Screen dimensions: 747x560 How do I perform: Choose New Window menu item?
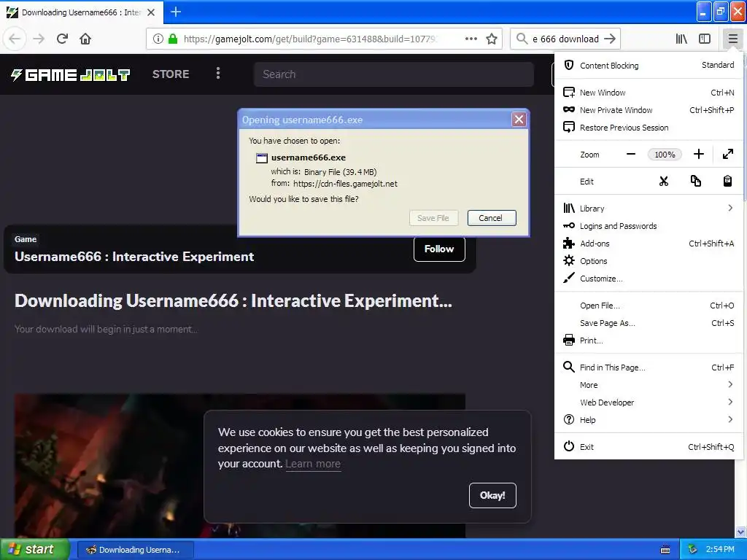coord(649,93)
